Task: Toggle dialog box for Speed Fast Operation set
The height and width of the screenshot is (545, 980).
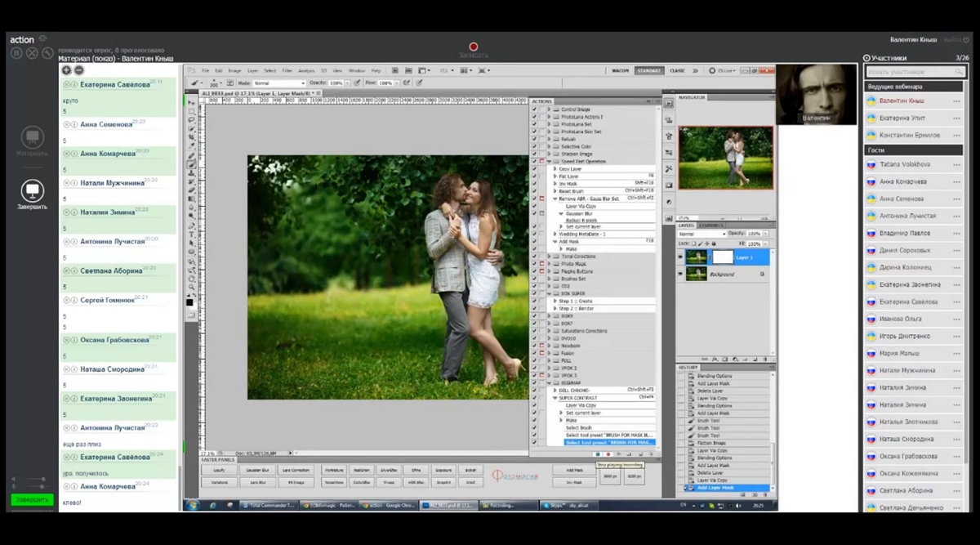Action: (542, 162)
